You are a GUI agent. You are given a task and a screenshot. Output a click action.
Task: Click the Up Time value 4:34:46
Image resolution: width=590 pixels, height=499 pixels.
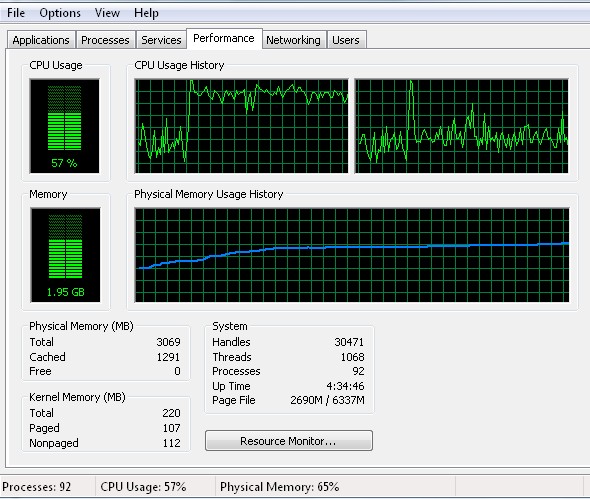tap(345, 386)
